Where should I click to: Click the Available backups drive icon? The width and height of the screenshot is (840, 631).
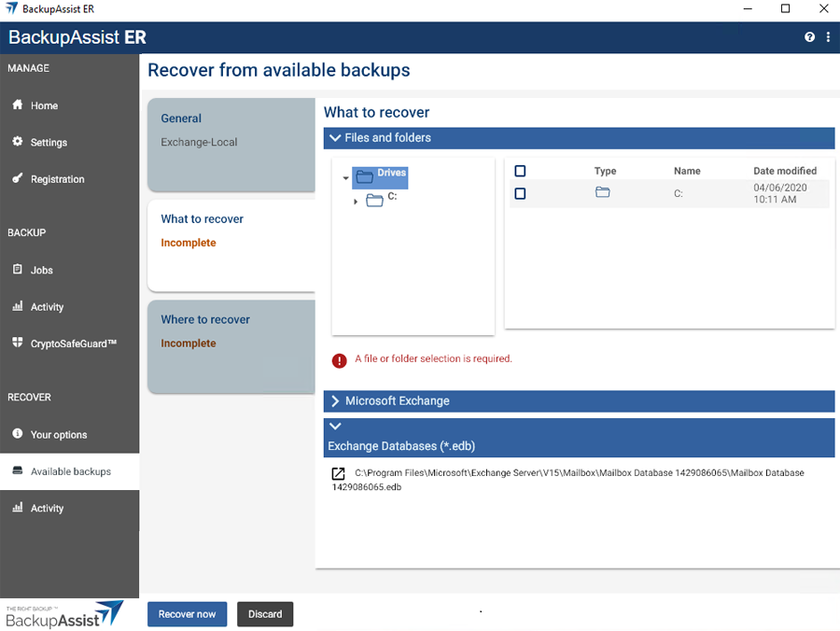click(x=18, y=470)
